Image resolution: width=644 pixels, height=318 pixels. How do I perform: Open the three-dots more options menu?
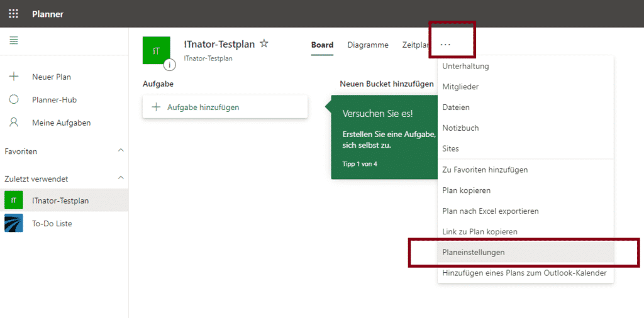[445, 45]
